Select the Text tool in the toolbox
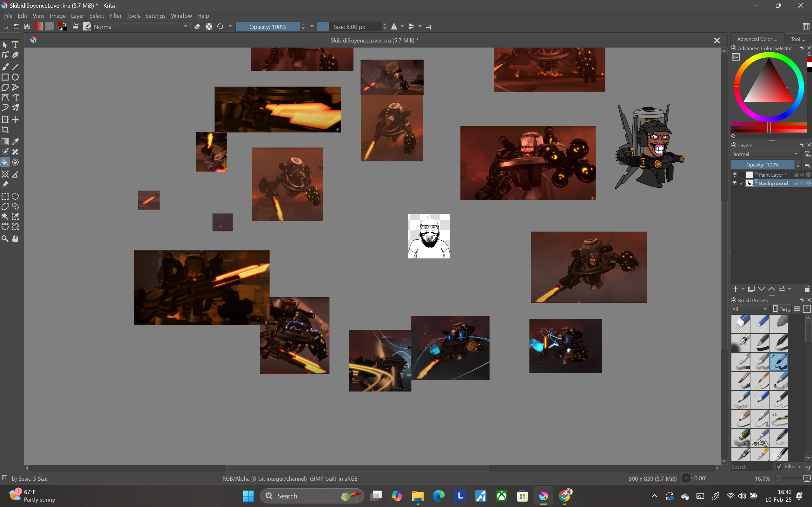The height and width of the screenshot is (507, 812). point(15,45)
